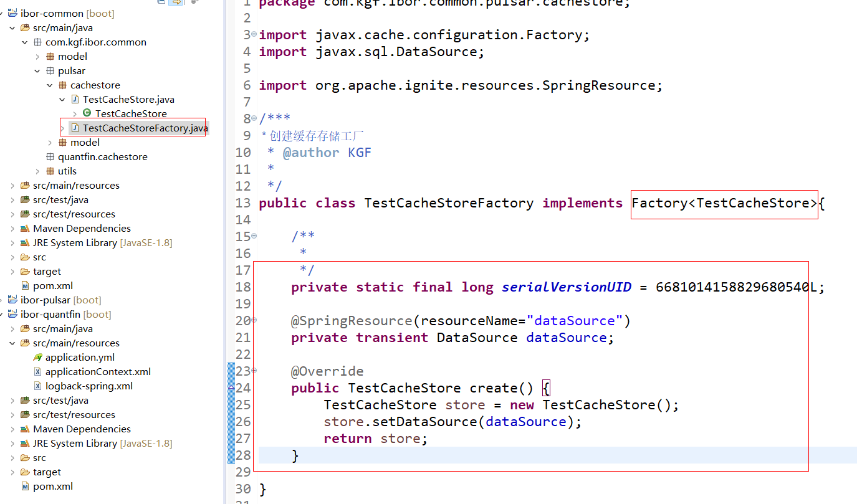Click the Java file icon beside TestCacheStore.java
The height and width of the screenshot is (504, 857).
[74, 99]
